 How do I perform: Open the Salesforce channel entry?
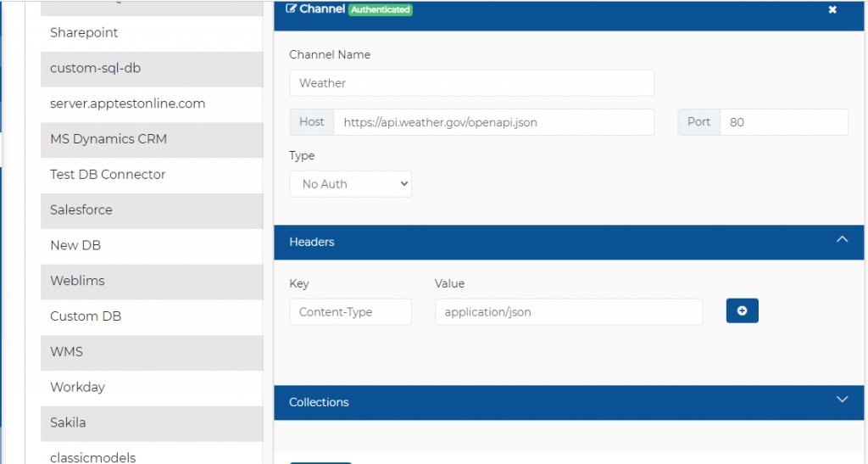(x=81, y=210)
